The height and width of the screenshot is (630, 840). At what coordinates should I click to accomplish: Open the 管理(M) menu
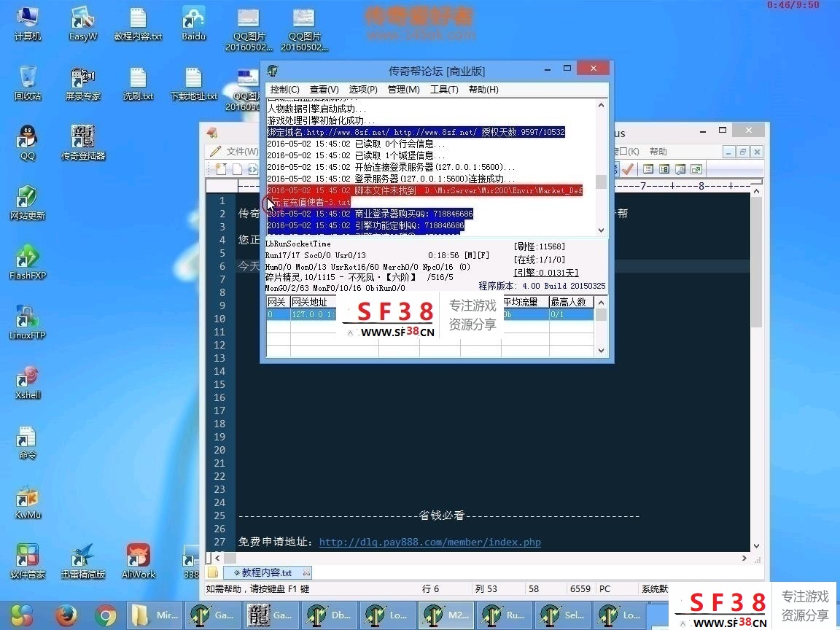pyautogui.click(x=403, y=90)
